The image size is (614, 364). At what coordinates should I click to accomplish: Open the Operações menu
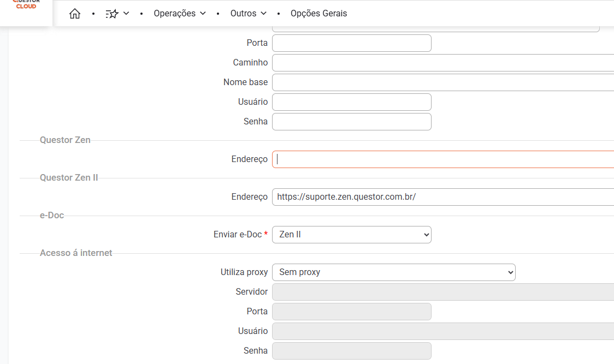[180, 13]
